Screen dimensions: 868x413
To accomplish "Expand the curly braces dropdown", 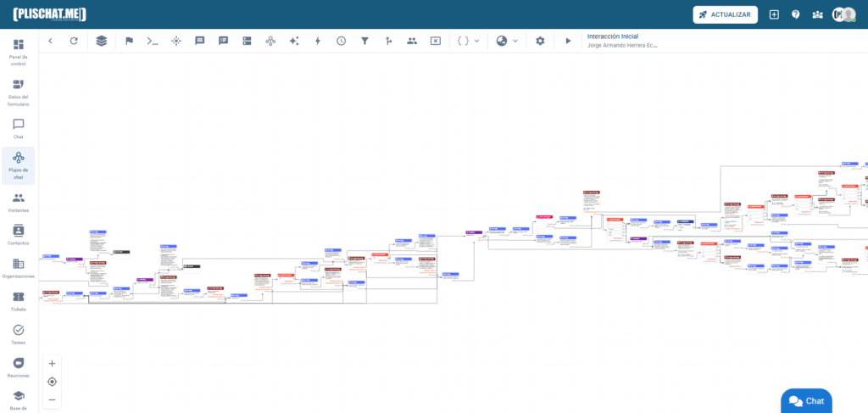I will [468, 41].
